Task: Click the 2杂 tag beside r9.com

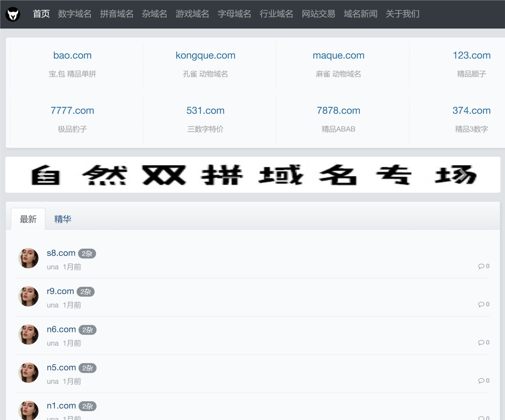Action: tap(86, 292)
